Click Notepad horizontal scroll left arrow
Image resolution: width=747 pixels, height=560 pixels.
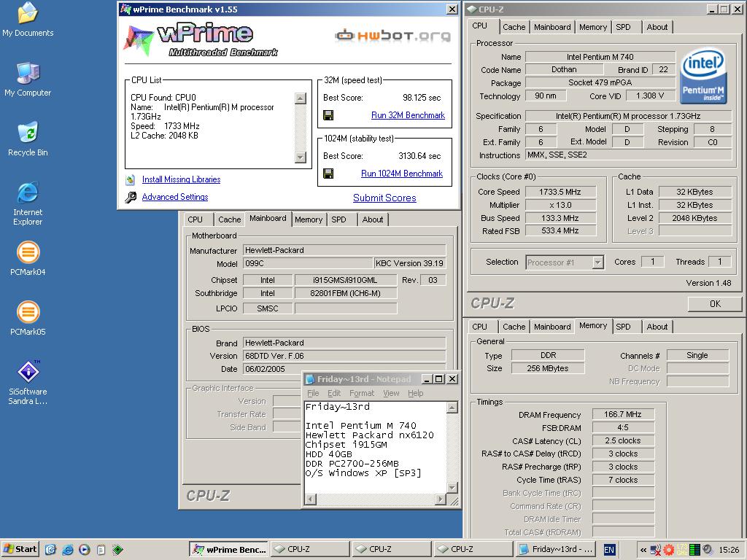pos(310,499)
